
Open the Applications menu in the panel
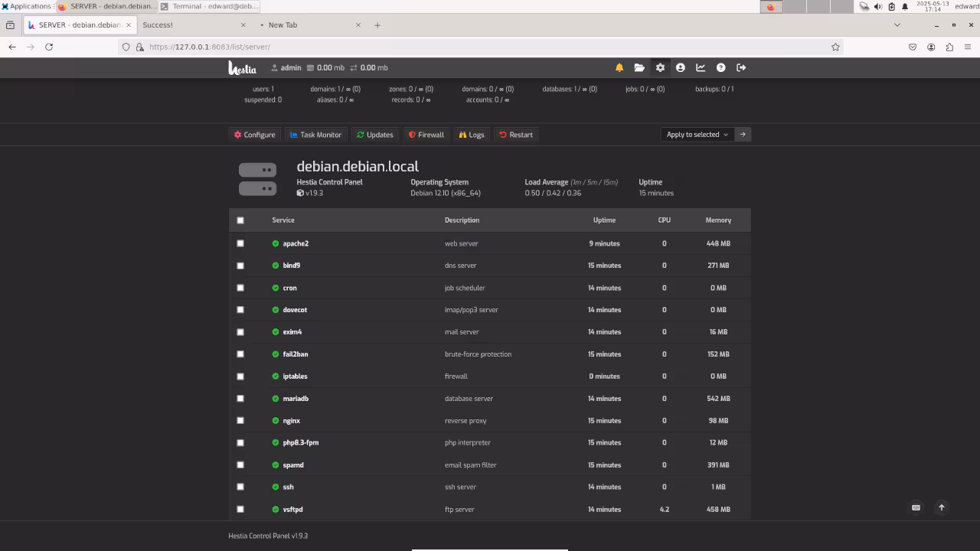27,6
